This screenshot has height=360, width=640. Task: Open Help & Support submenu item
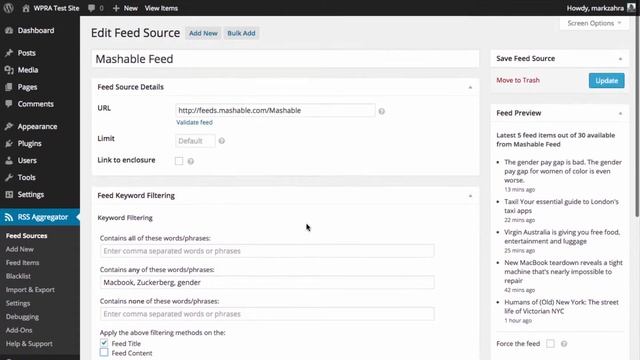tap(29, 344)
